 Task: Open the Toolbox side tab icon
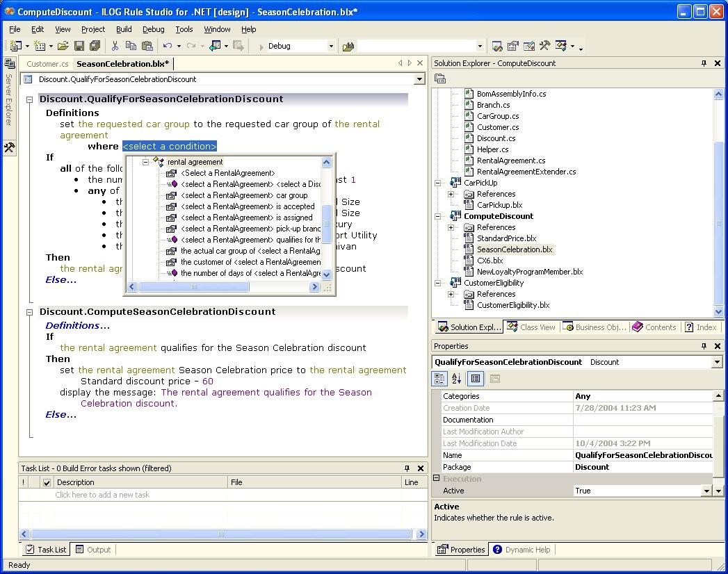click(x=9, y=147)
